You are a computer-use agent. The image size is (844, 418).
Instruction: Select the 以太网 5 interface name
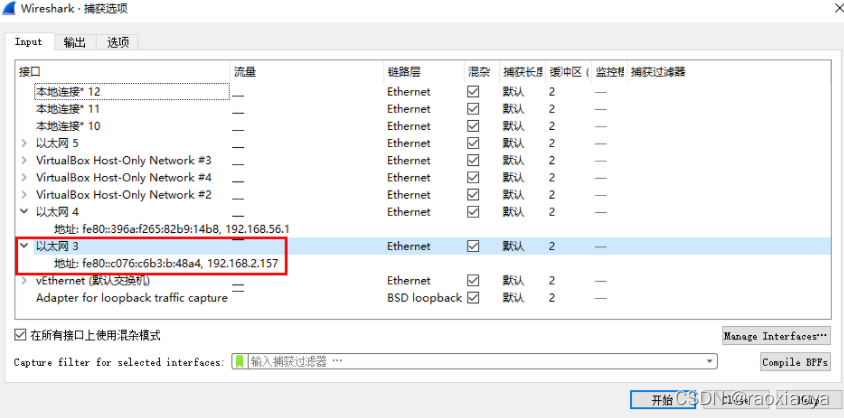57,144
